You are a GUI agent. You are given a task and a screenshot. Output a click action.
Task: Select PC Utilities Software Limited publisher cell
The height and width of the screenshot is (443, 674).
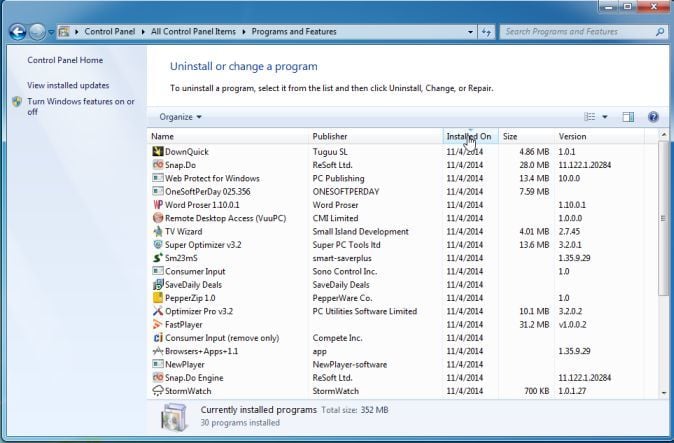[365, 311]
